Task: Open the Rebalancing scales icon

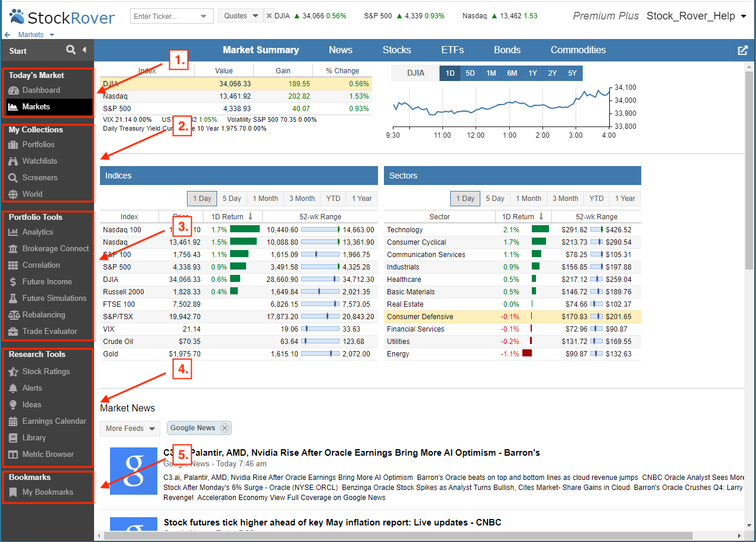Action: (x=13, y=315)
